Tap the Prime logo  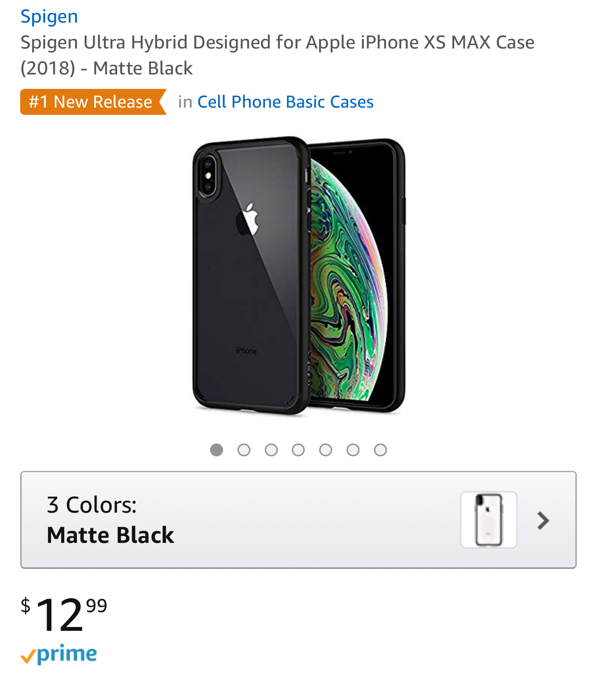pos(59,654)
